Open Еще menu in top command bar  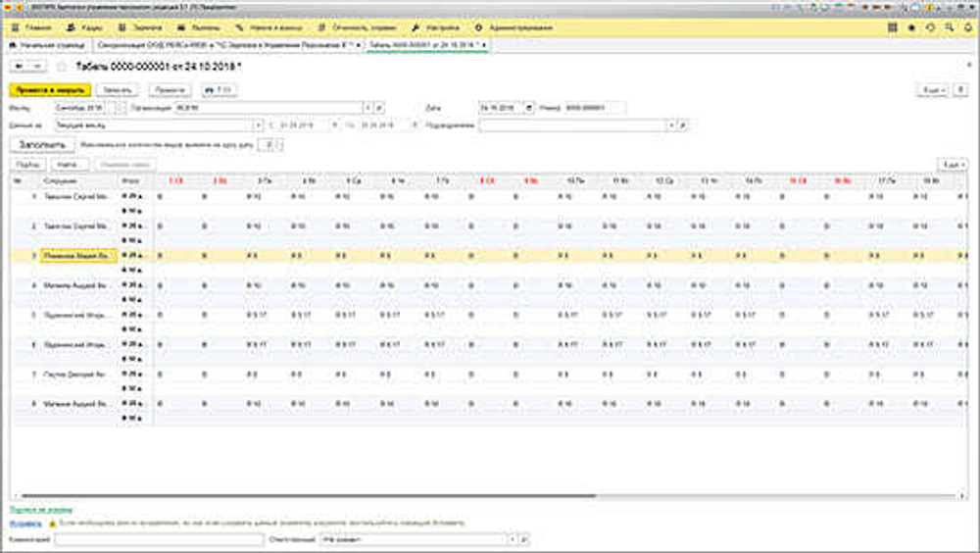(x=933, y=90)
